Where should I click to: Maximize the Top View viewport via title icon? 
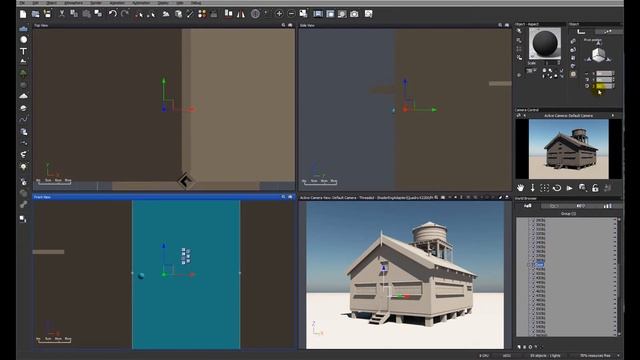tap(290, 25)
